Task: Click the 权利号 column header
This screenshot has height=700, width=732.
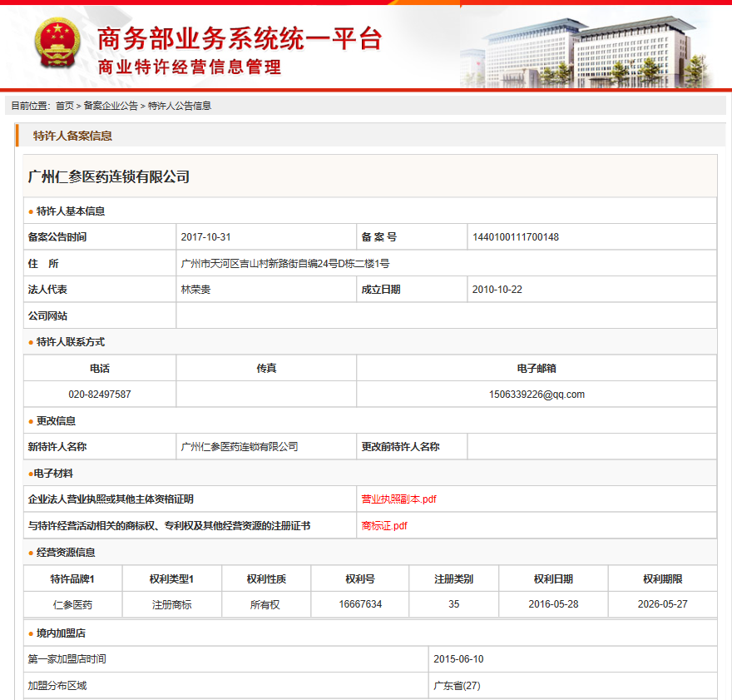Action: tap(360, 579)
